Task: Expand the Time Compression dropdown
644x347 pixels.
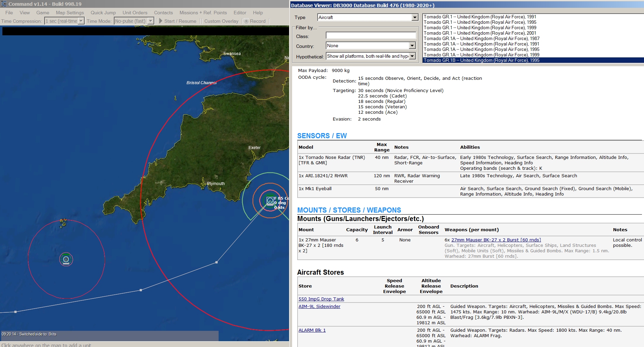Action: click(x=81, y=21)
